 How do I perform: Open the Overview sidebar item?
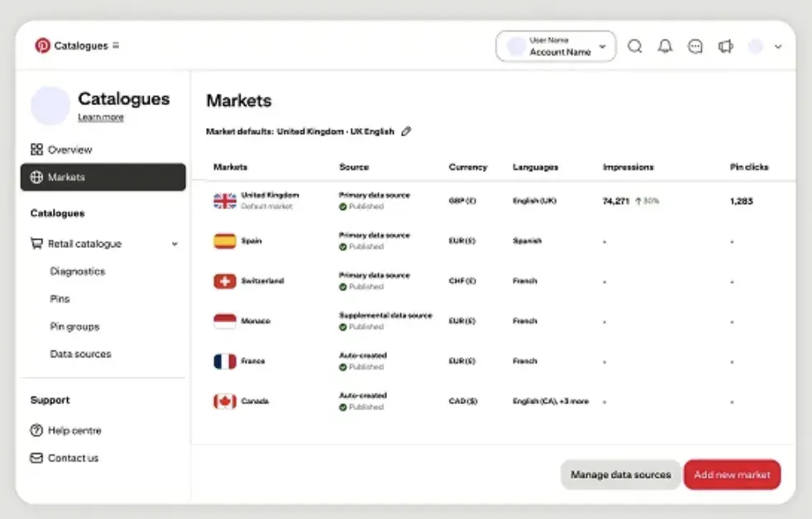(103, 150)
